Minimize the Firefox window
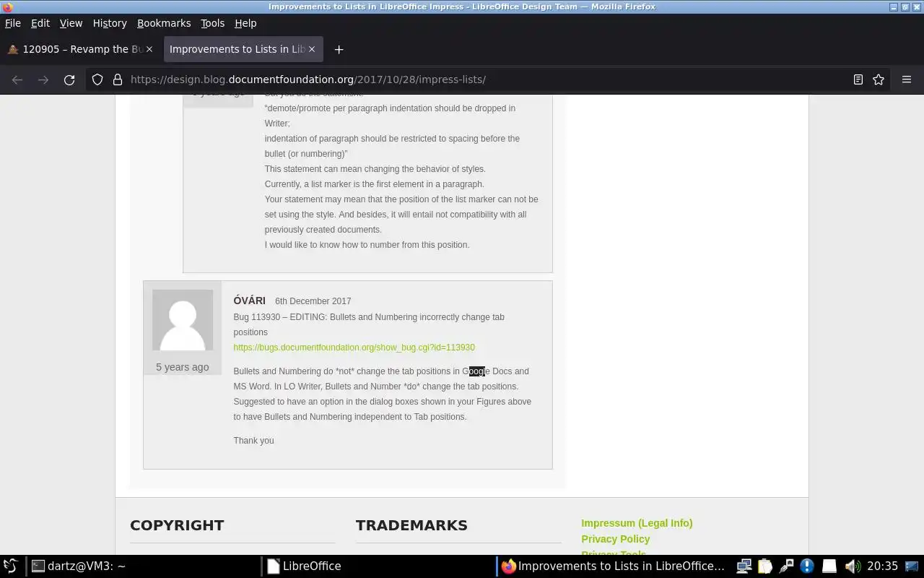Screen dimensions: 924x578 click(894, 7)
